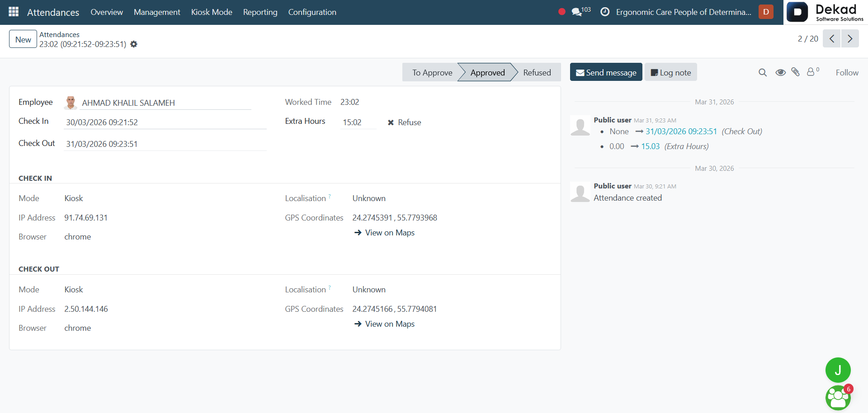Click the 31/03/2026 09:23:51 log value

click(x=681, y=131)
